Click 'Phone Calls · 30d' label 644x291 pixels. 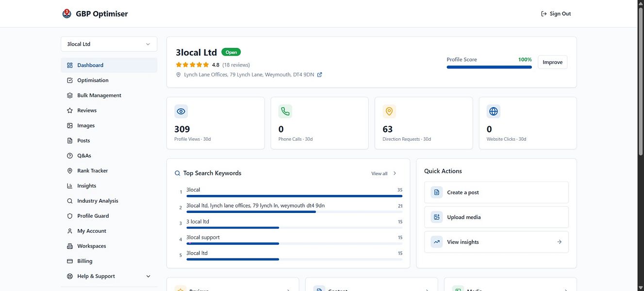296,139
